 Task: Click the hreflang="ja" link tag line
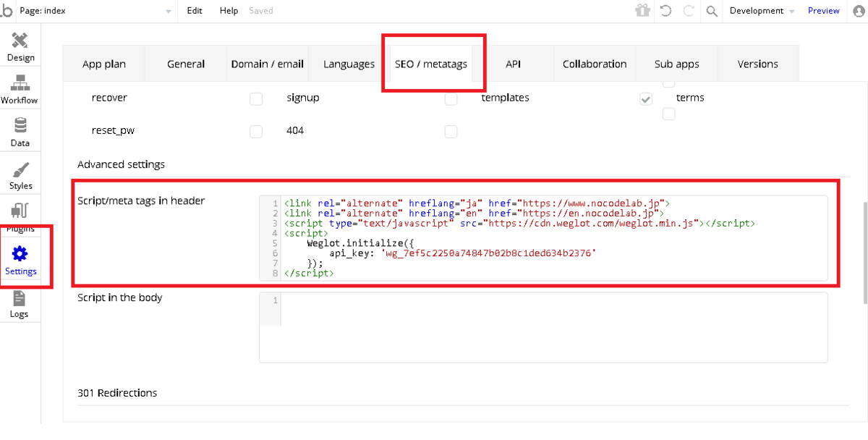point(477,203)
